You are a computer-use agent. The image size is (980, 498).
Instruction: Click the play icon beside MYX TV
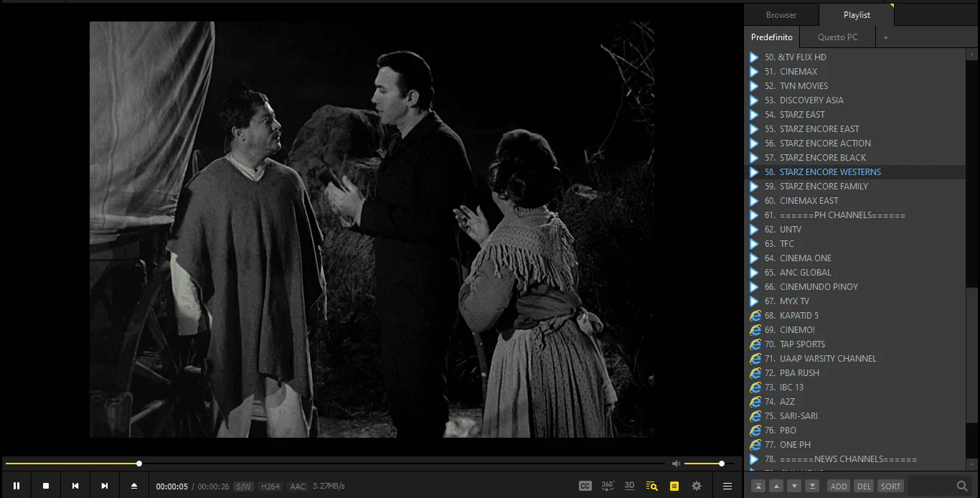(x=754, y=301)
